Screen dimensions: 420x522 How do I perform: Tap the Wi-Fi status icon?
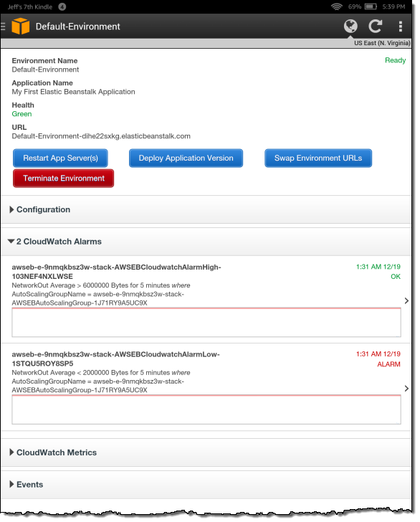(336, 6)
